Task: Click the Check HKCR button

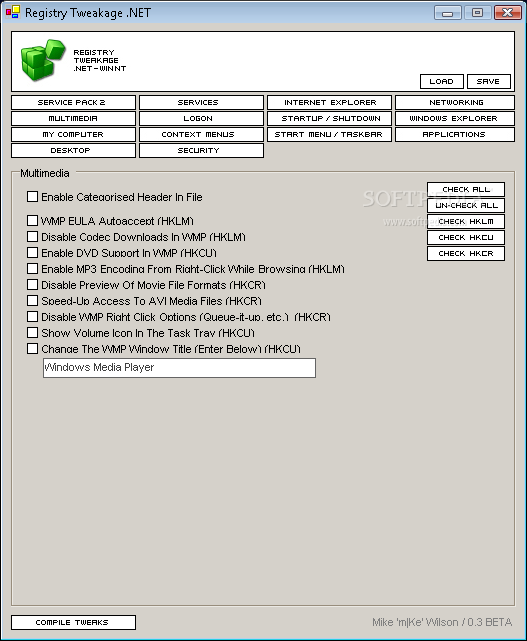Action: click(466, 253)
